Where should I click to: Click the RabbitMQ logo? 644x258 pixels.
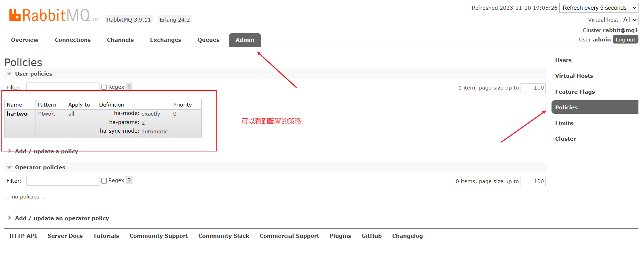click(54, 15)
